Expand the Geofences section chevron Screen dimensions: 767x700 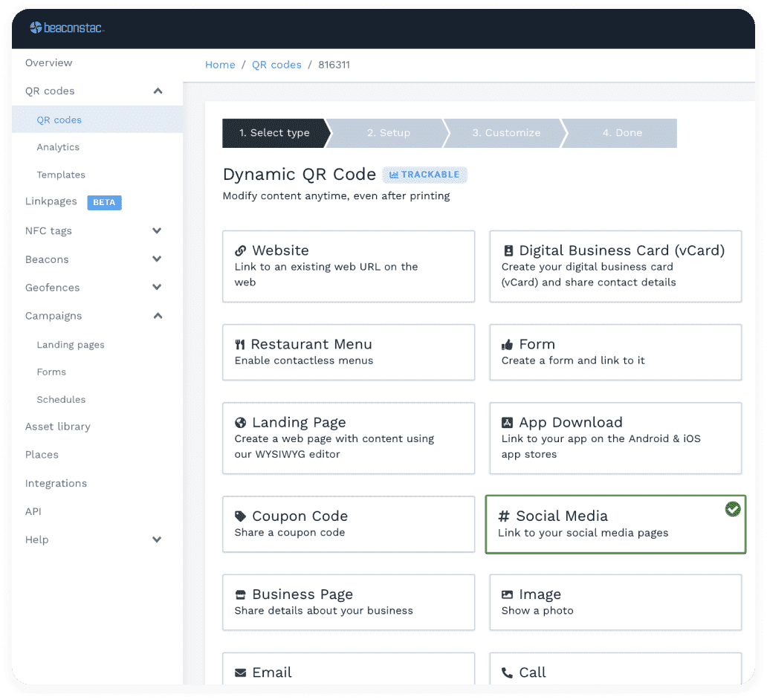click(x=157, y=288)
